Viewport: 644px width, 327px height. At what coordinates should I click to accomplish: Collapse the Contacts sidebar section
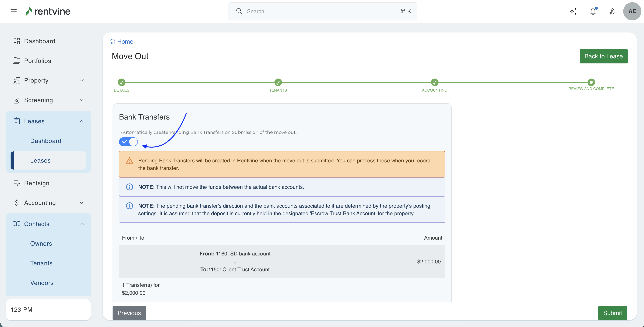coord(82,224)
